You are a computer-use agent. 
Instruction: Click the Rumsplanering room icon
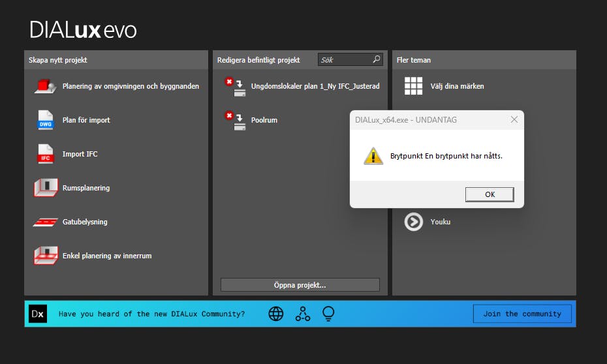[x=46, y=188]
